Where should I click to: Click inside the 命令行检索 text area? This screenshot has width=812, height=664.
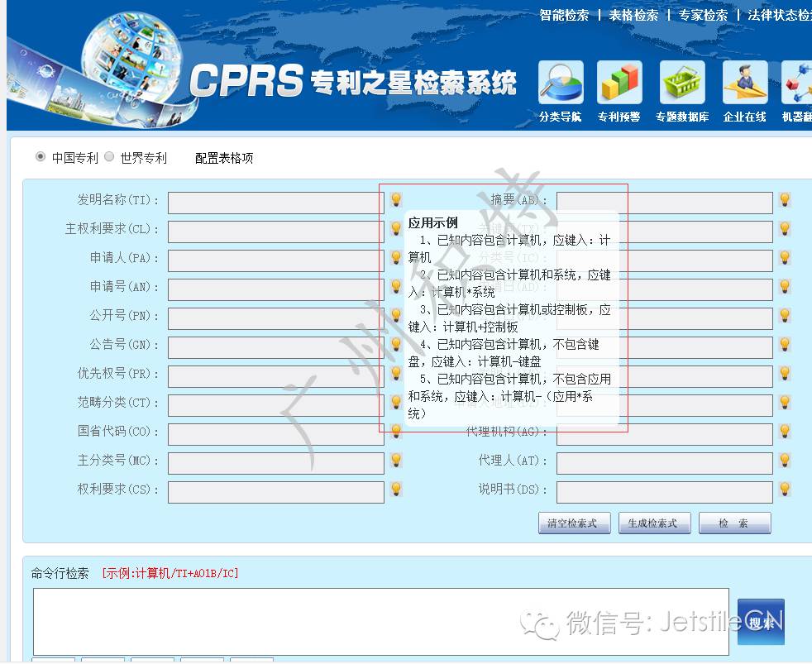[x=381, y=622]
